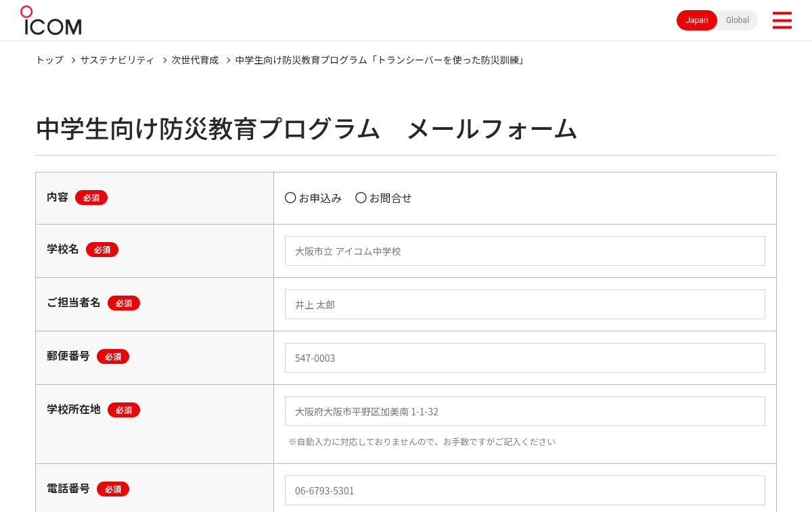Open the red hamburger menu
The width and height of the screenshot is (812, 512).
point(782,20)
